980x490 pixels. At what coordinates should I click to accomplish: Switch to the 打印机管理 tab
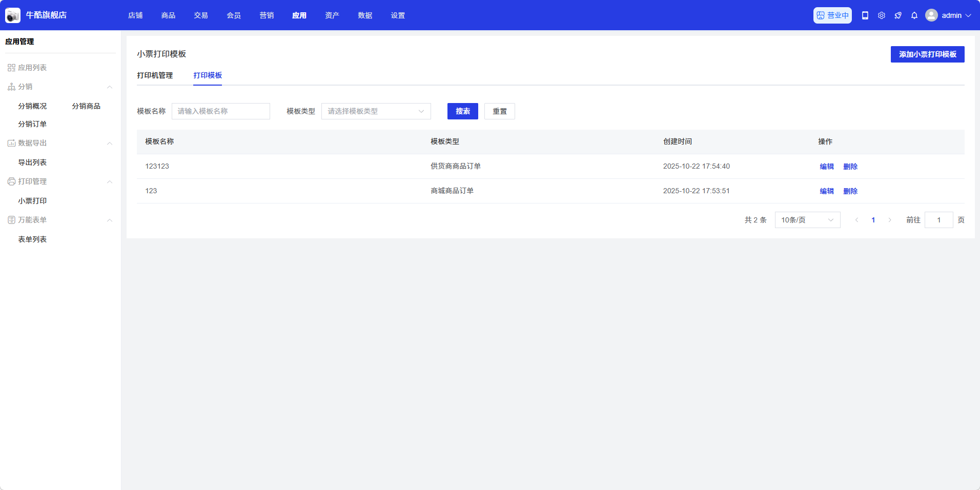click(155, 75)
